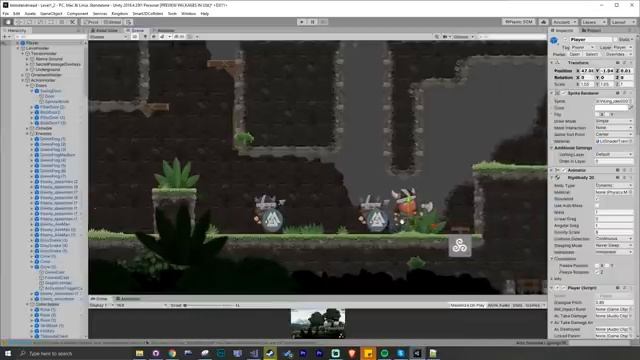
Task: Open Steam from the taskbar
Action: coord(270,353)
